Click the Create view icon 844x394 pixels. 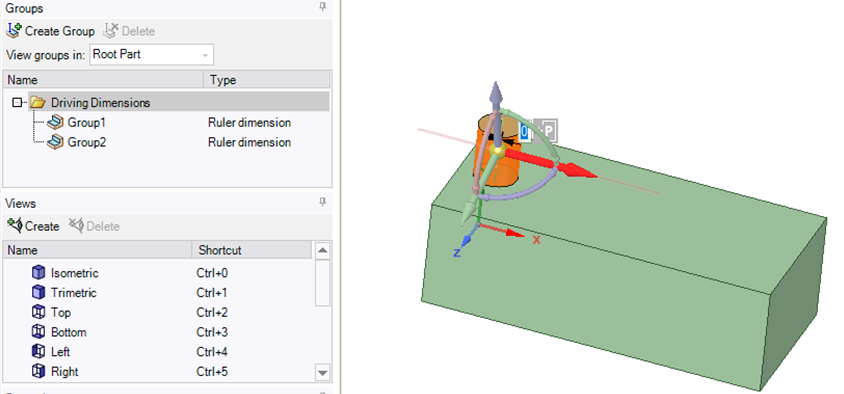pos(15,226)
